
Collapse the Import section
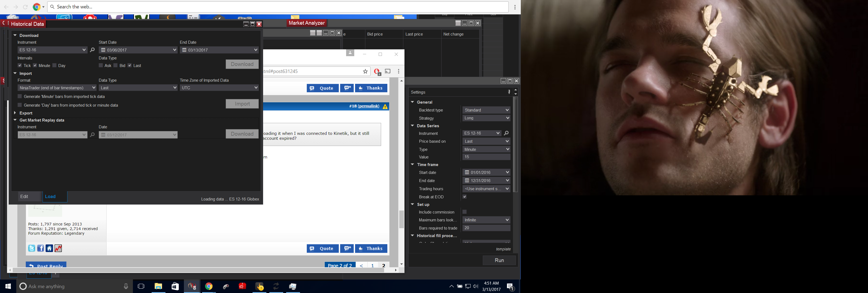pyautogui.click(x=15, y=73)
